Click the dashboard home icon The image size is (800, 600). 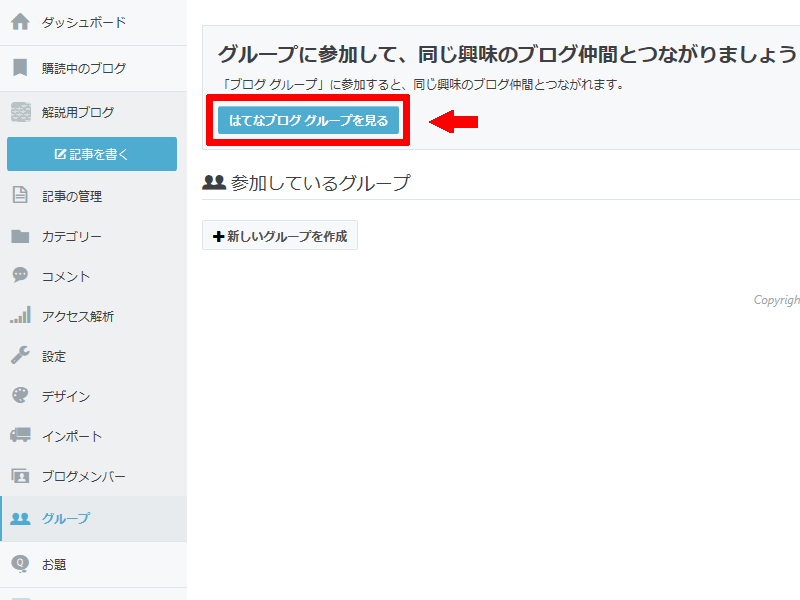[x=20, y=22]
